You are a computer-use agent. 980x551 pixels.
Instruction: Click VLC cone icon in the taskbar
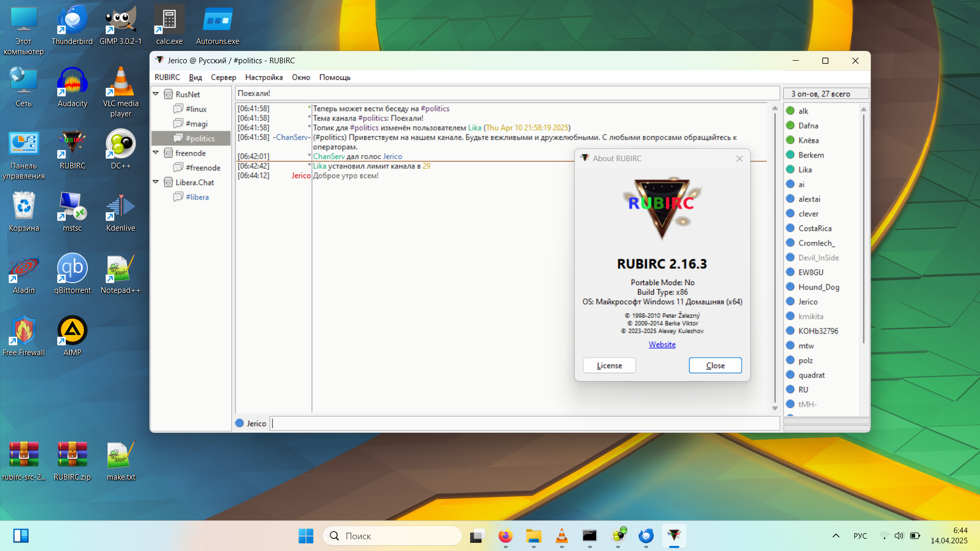coord(561,536)
